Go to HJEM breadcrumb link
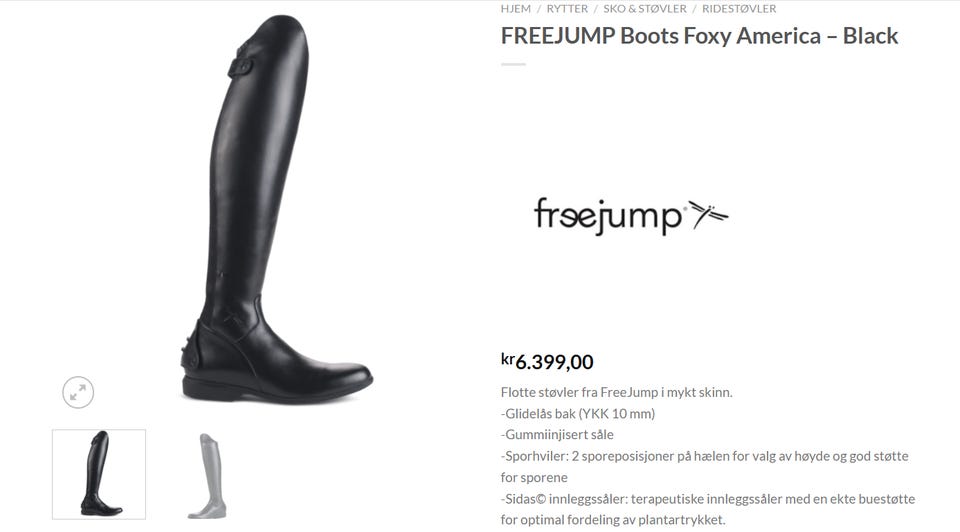960x532 pixels. coord(516,9)
